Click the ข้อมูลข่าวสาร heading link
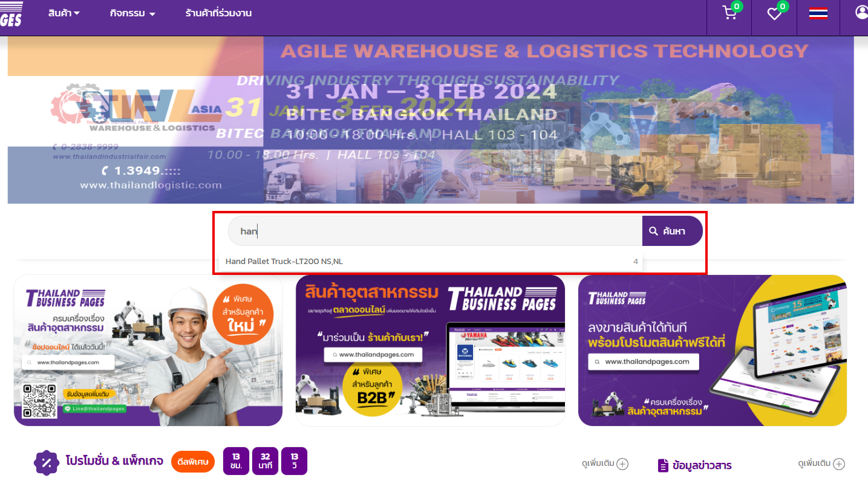This screenshot has height=481, width=868. [x=702, y=465]
